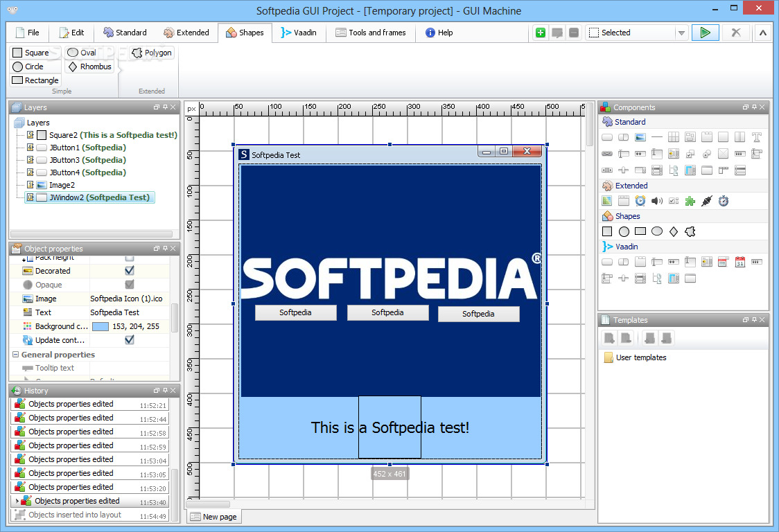Expand the arrow beside the 11:53:40 history entry
The image size is (779, 532).
tap(17, 501)
